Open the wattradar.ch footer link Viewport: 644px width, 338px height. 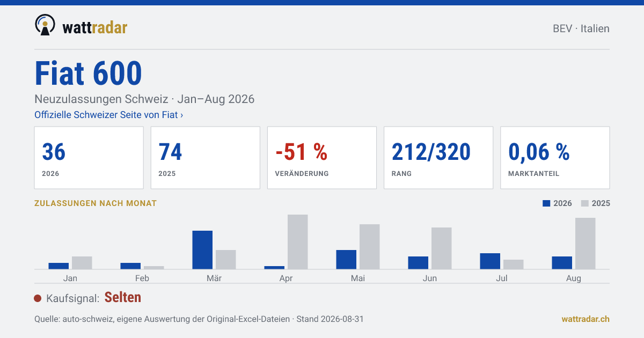[586, 319]
